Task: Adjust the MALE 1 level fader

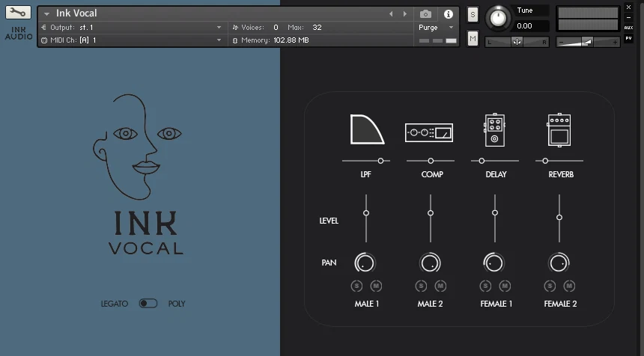Action: pyautogui.click(x=366, y=218)
